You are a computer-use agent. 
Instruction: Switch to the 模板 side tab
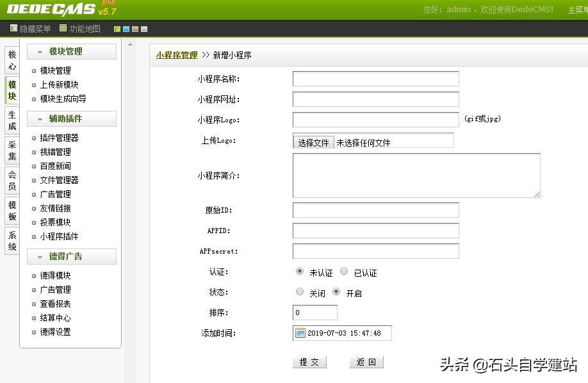click(x=12, y=211)
